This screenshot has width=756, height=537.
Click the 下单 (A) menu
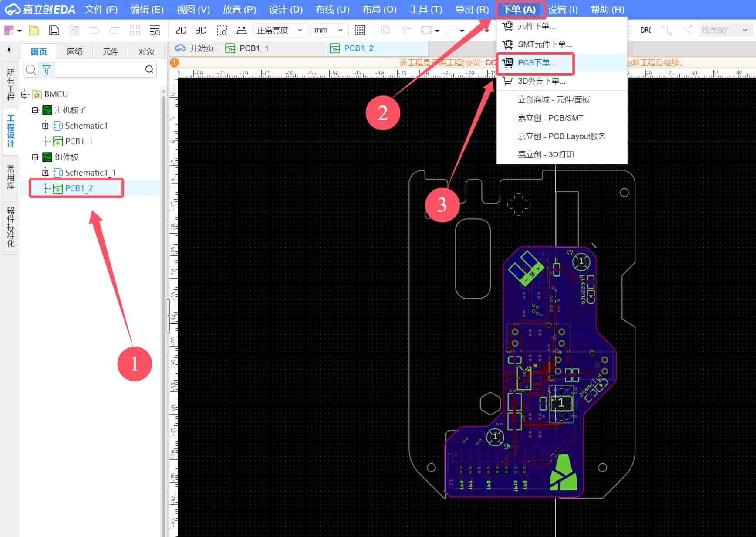point(519,10)
